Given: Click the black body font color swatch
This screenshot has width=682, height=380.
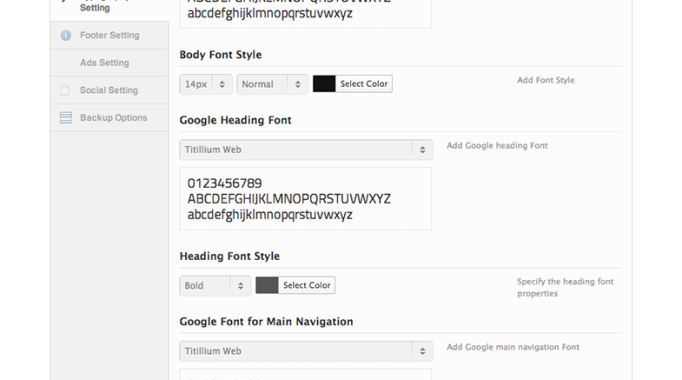Looking at the screenshot, I should (x=324, y=83).
